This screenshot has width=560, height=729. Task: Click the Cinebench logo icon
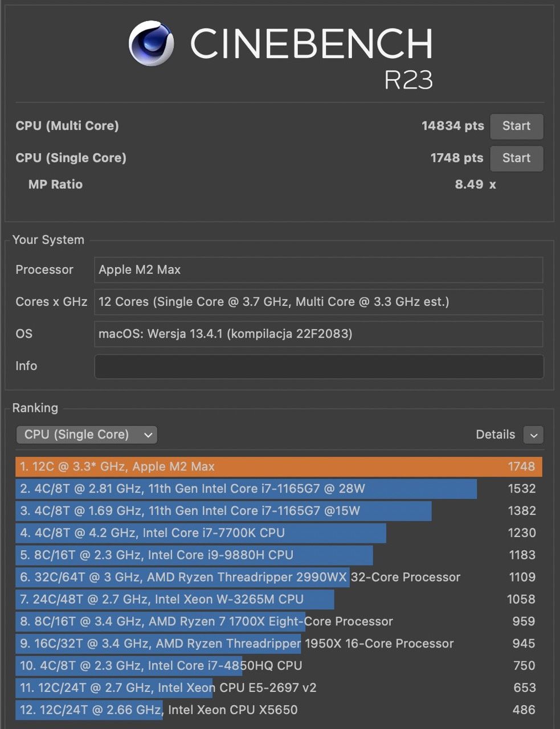(151, 43)
